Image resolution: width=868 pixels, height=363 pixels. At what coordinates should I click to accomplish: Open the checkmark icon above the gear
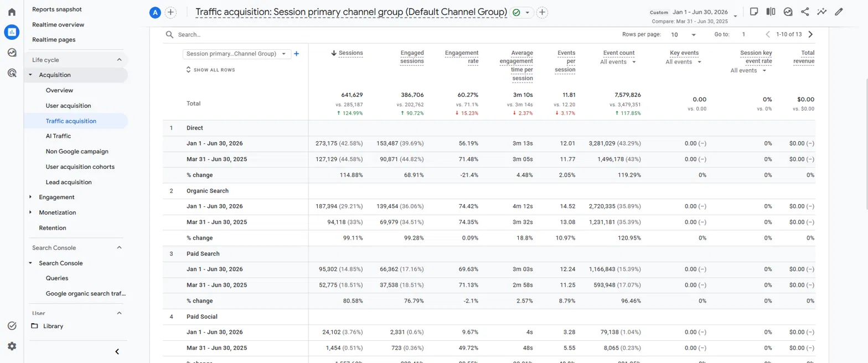click(x=12, y=326)
